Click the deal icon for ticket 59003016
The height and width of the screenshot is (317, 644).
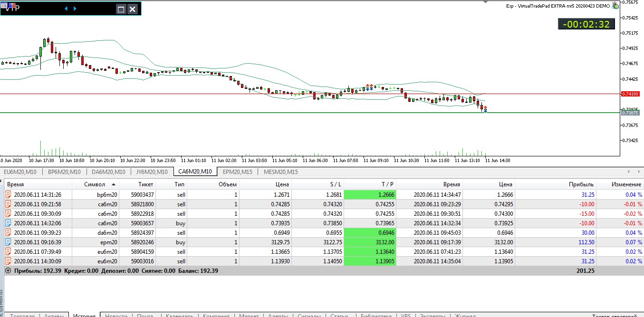(x=8, y=261)
